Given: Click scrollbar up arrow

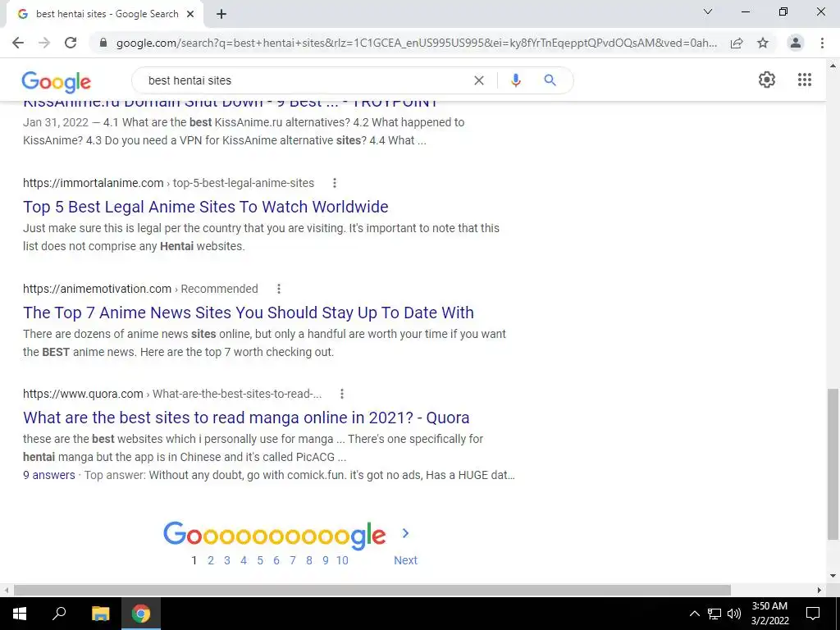Looking at the screenshot, I should [833, 66].
